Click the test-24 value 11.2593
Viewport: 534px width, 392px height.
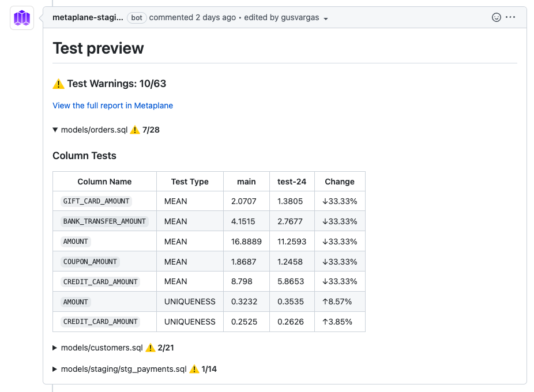coord(292,242)
